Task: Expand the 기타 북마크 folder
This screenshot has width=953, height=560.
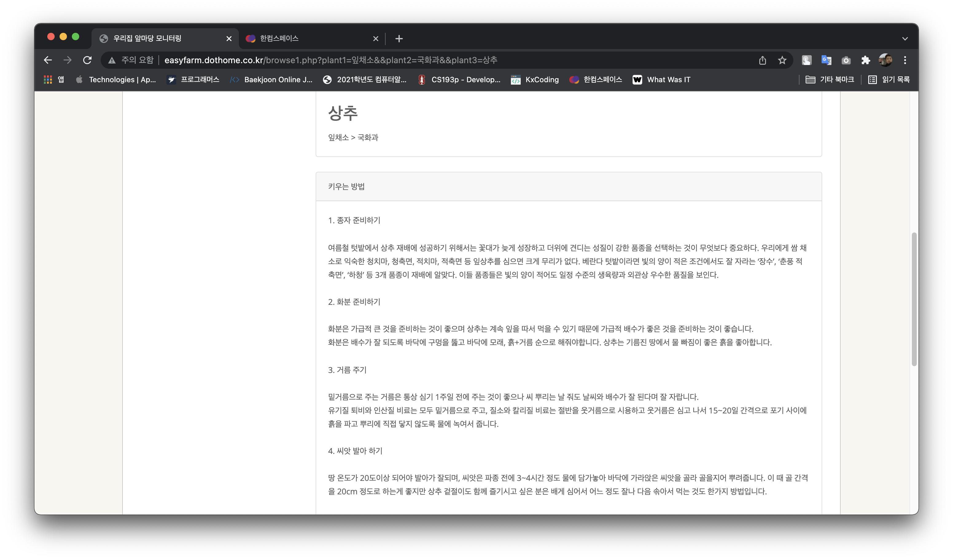Action: tap(831, 80)
